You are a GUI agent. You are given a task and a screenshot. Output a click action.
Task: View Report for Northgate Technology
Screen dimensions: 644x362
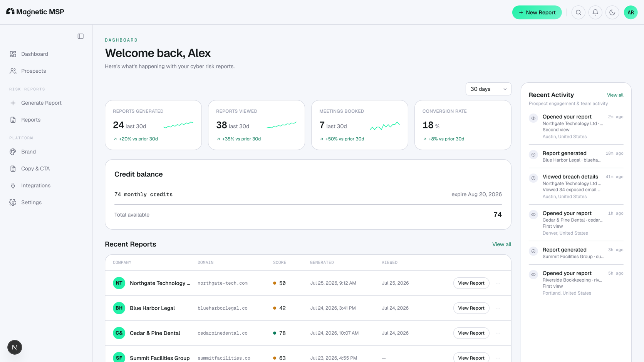click(x=471, y=283)
